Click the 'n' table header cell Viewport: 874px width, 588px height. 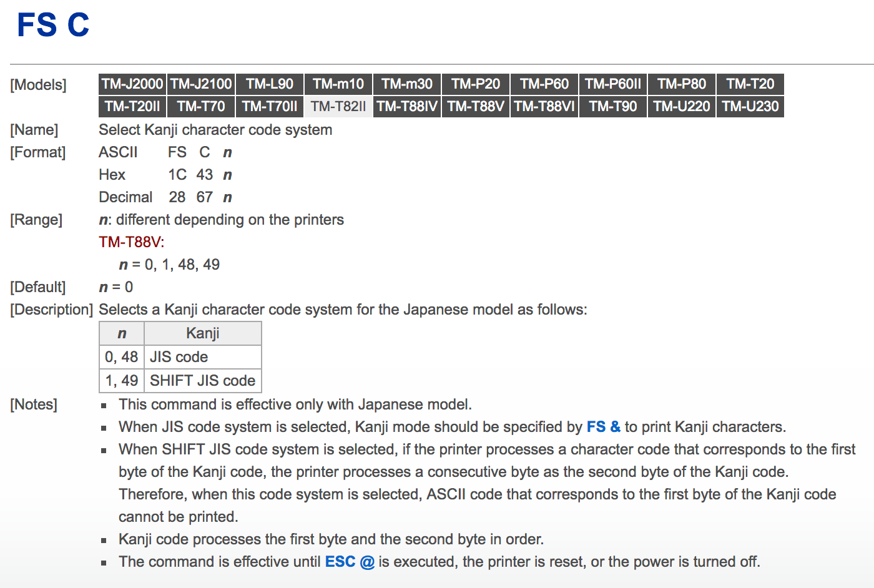coord(122,333)
